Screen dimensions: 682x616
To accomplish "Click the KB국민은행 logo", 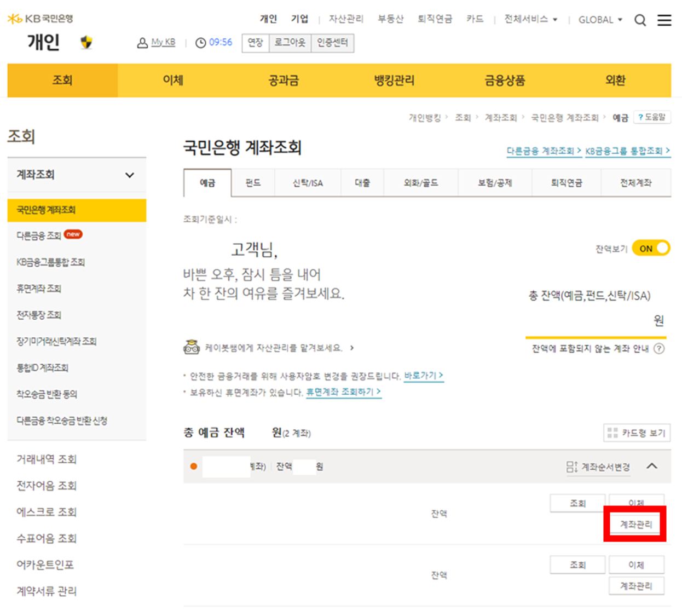I will [x=40, y=19].
